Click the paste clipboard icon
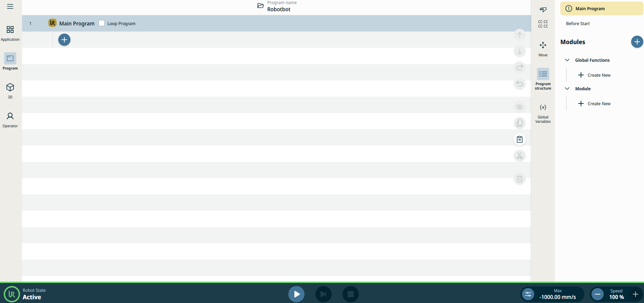This screenshot has height=303, width=644. pos(519,139)
